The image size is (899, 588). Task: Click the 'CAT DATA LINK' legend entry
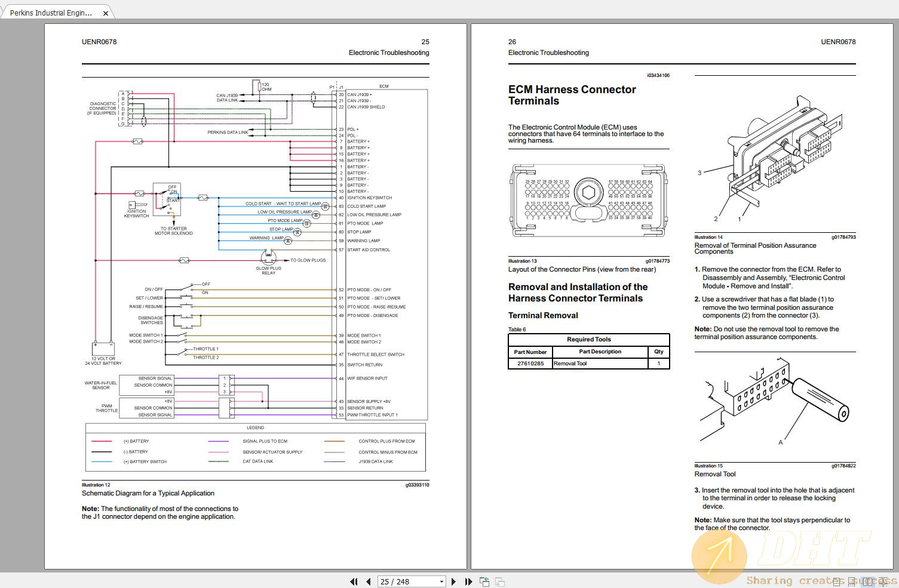(x=258, y=461)
